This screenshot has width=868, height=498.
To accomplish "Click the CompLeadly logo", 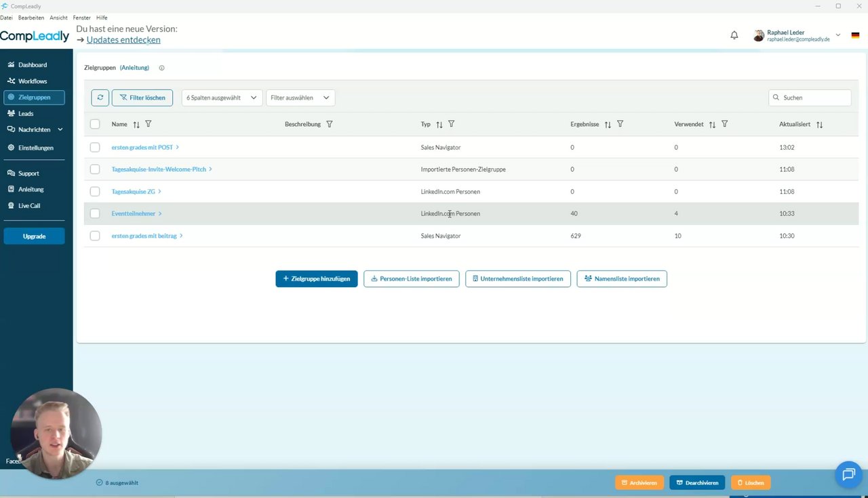I will pyautogui.click(x=35, y=36).
